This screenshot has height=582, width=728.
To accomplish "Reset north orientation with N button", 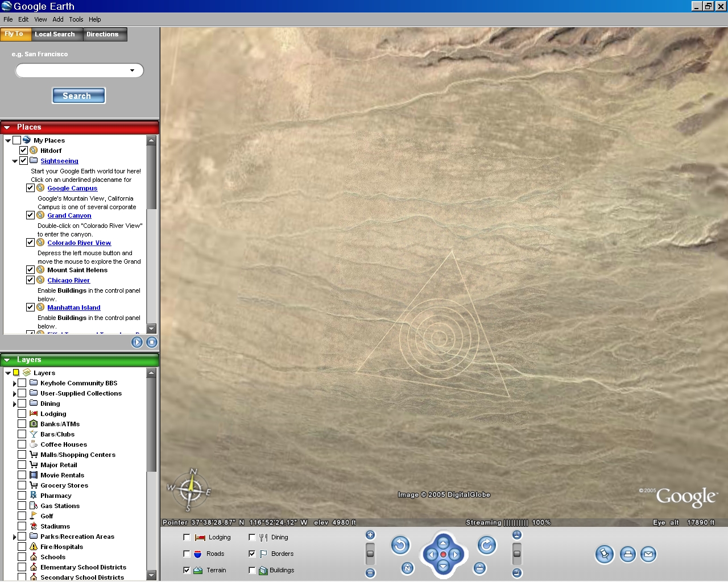I will (407, 568).
